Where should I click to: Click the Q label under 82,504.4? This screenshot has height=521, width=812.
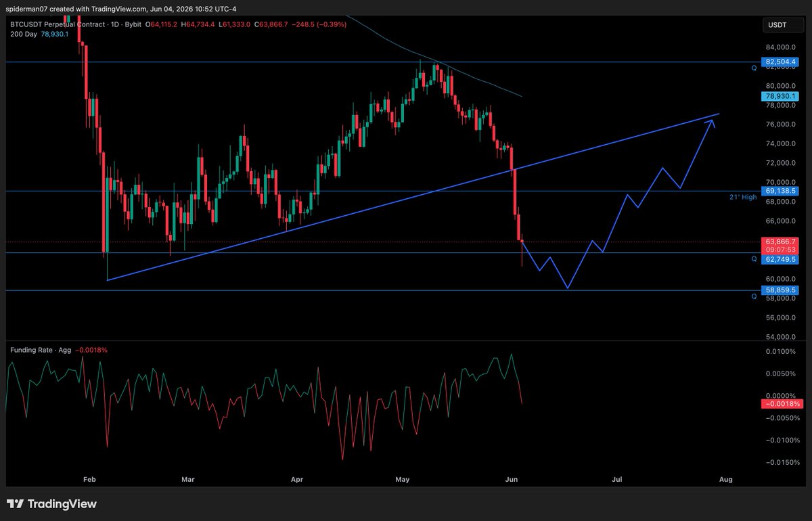[x=753, y=68]
